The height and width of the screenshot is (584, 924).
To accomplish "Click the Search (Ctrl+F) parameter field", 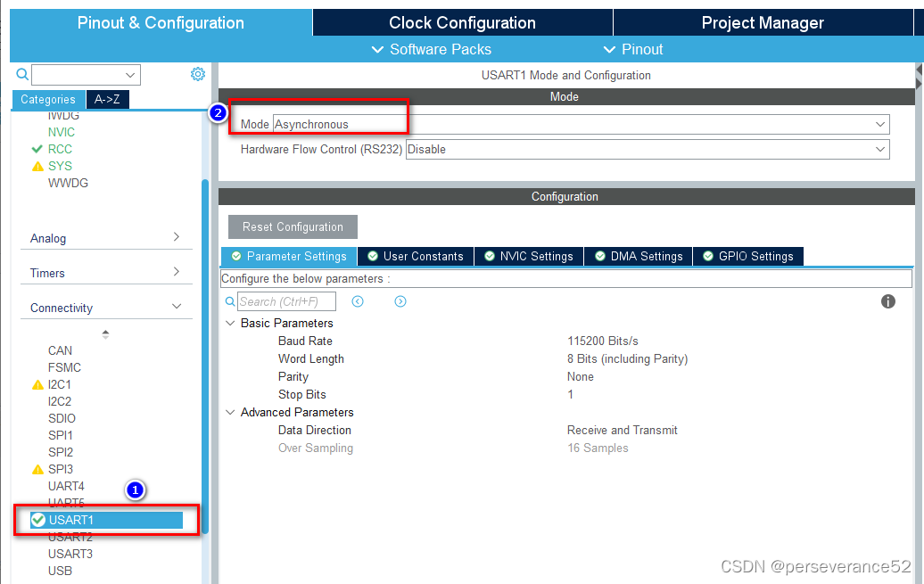I will click(287, 301).
